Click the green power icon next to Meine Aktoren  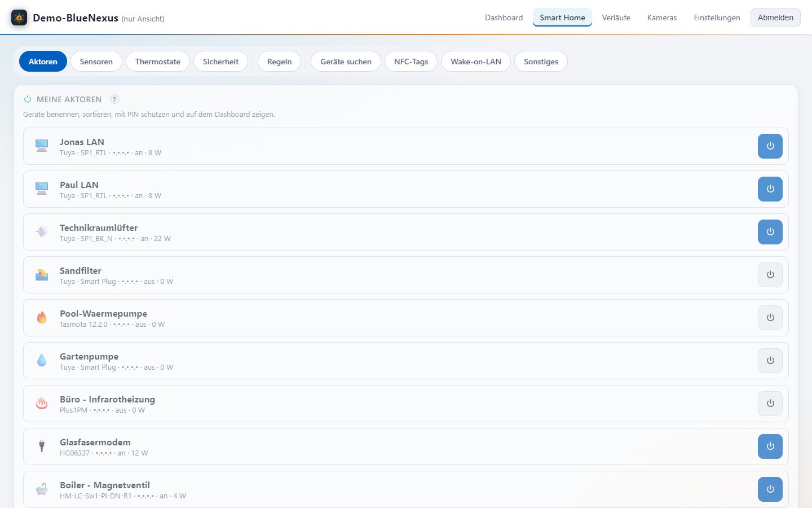[x=28, y=99]
